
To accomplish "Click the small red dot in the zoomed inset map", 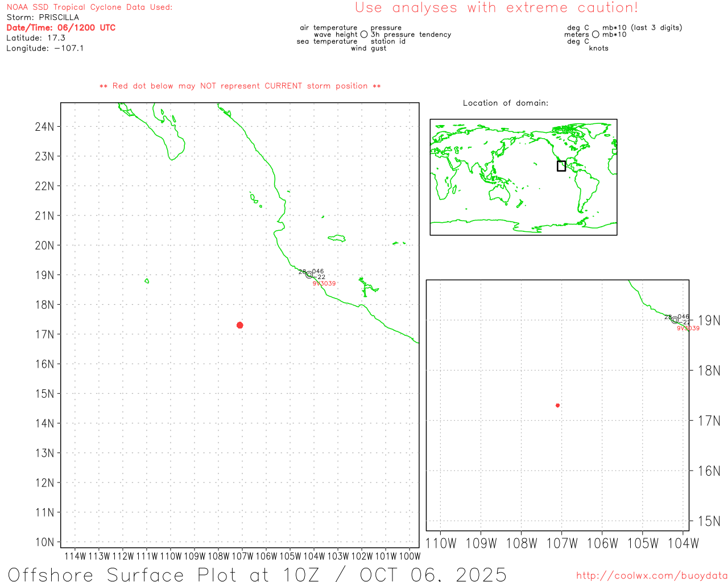I will [558, 405].
